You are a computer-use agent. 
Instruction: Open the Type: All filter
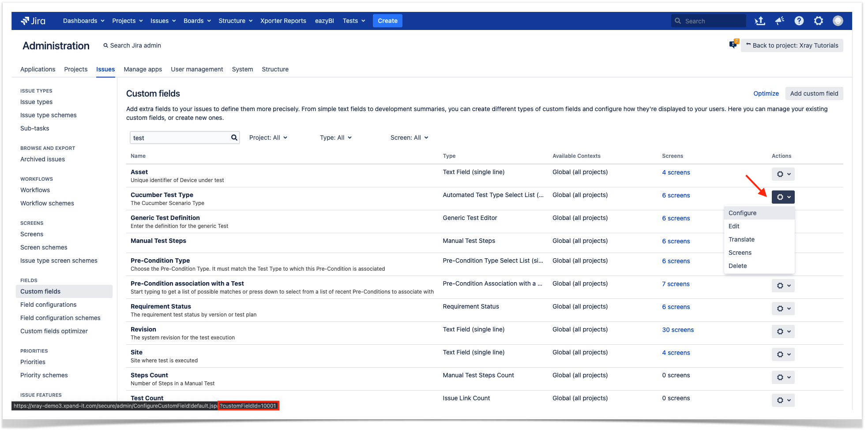[x=336, y=138]
